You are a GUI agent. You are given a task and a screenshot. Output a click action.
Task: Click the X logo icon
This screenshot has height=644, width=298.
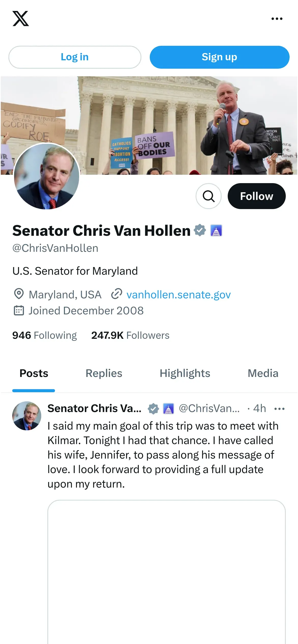(x=21, y=19)
